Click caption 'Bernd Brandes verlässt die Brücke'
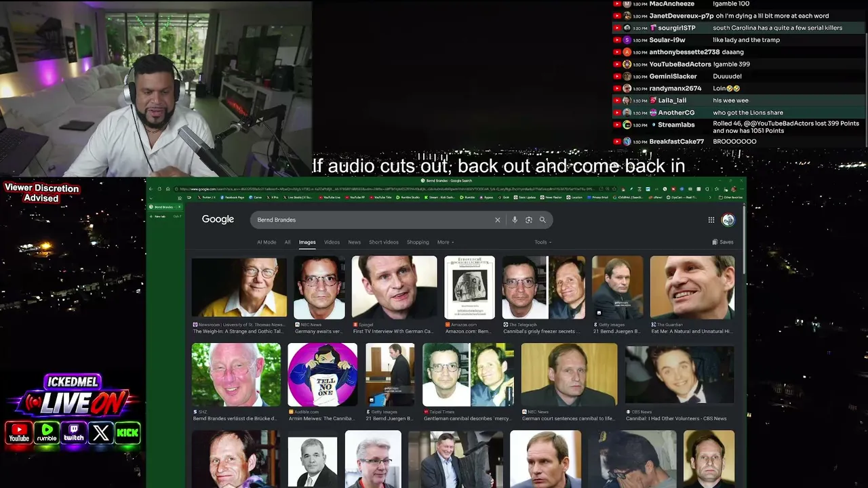 [235, 419]
